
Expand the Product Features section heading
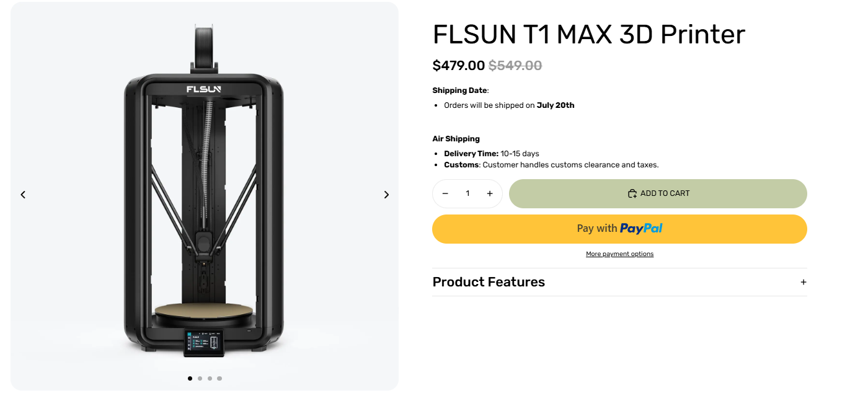(x=489, y=282)
